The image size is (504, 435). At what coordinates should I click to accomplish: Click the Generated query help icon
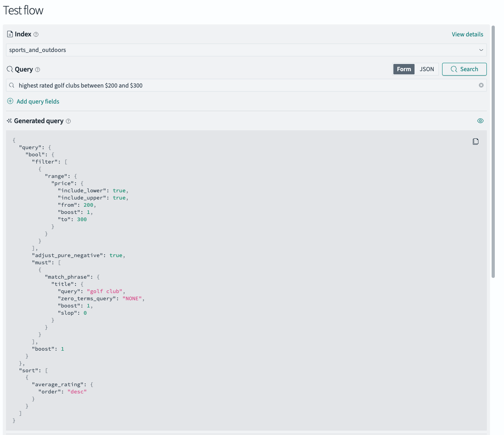point(68,121)
